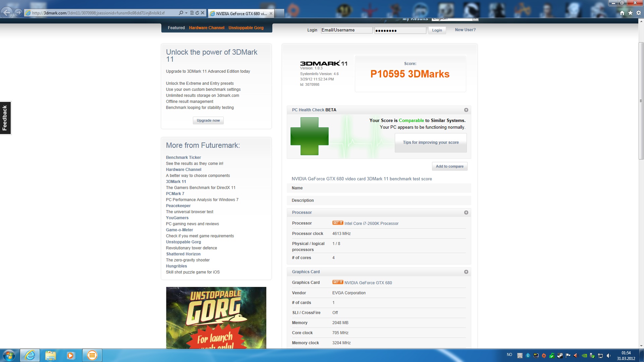The image size is (644, 362).
Task: Go back using the browser Back arrow
Action: coord(7,13)
